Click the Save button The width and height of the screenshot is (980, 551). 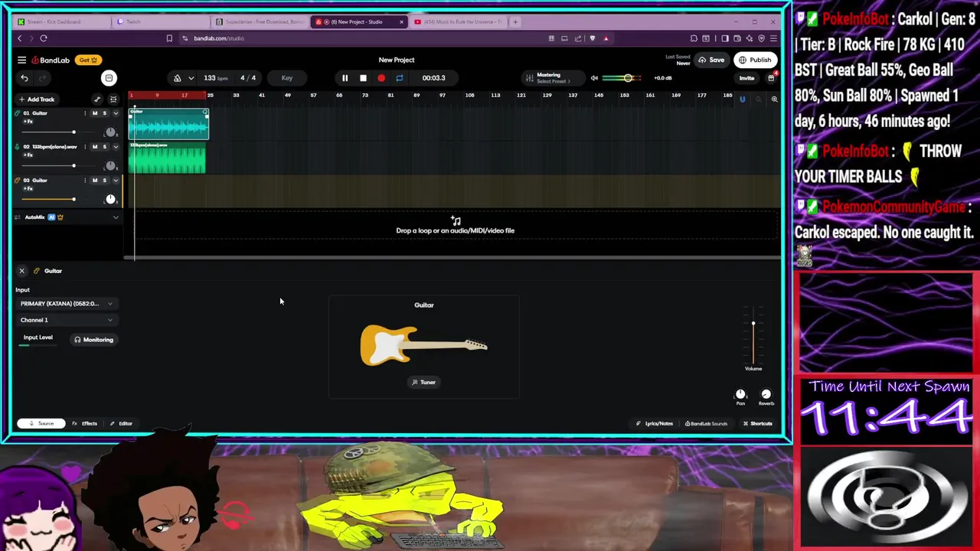[x=711, y=60]
